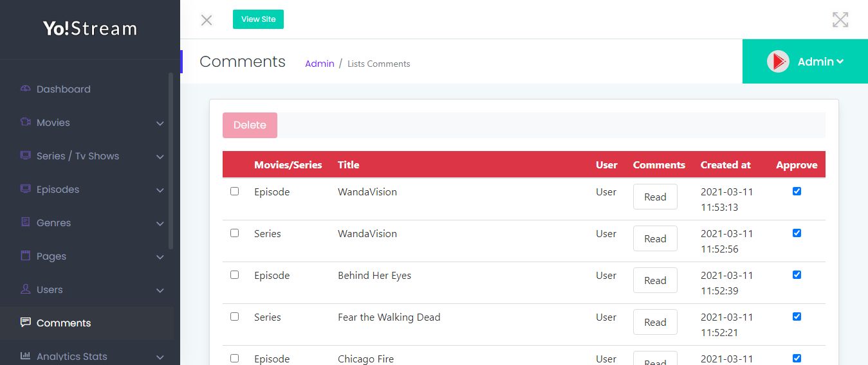Click the Series / Tv Shows monitor icon
The image size is (868, 365).
tap(26, 156)
